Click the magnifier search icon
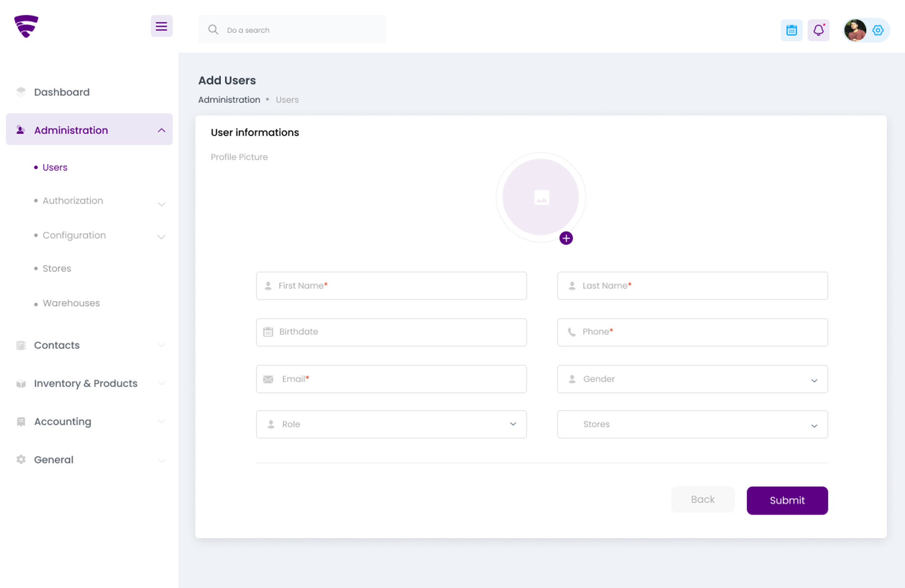The width and height of the screenshot is (905, 588). pos(213,30)
